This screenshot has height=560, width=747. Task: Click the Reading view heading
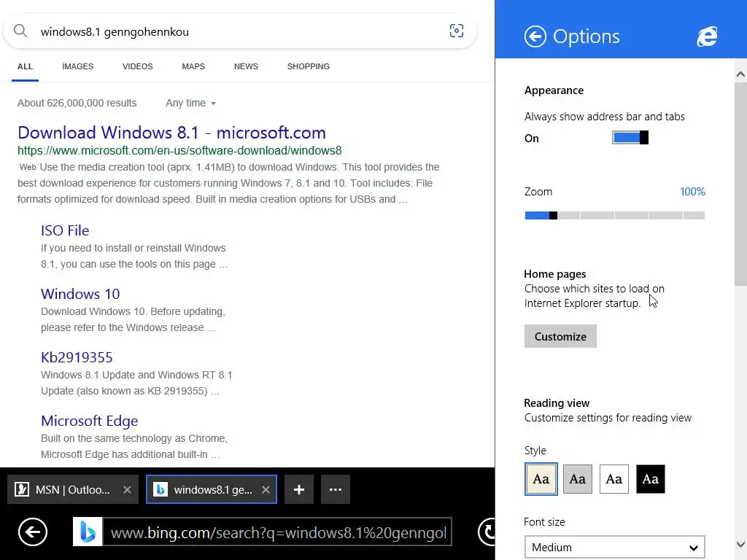point(557,403)
